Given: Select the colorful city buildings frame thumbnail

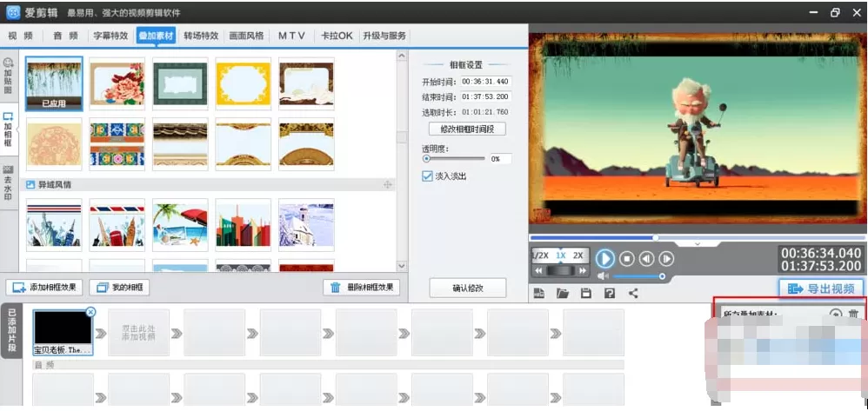Looking at the screenshot, I should point(243,225).
